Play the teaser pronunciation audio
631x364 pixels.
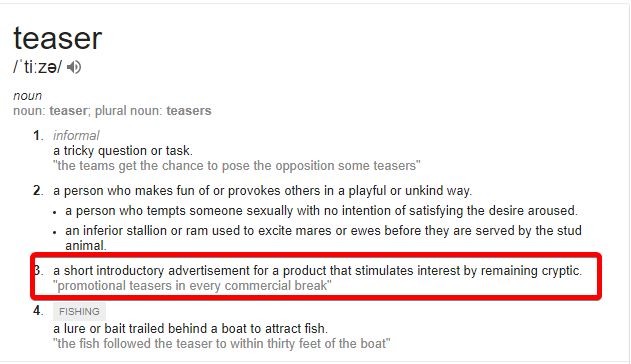click(74, 67)
